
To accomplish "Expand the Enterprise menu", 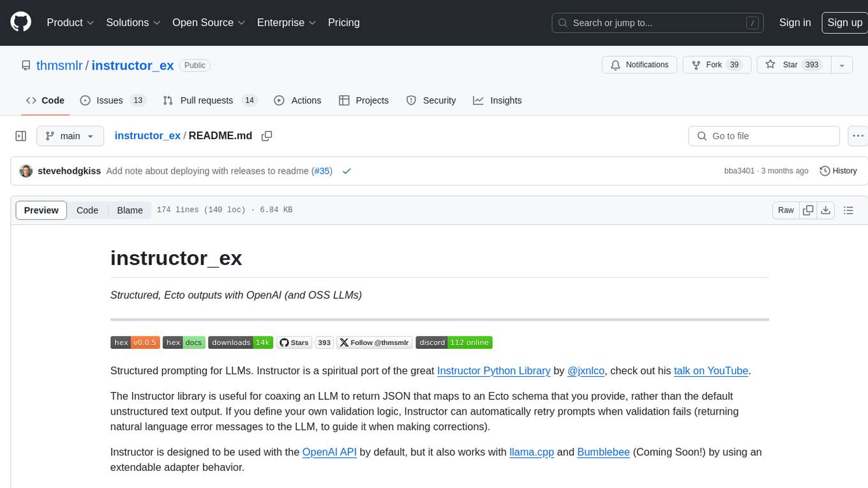I will pos(287,22).
